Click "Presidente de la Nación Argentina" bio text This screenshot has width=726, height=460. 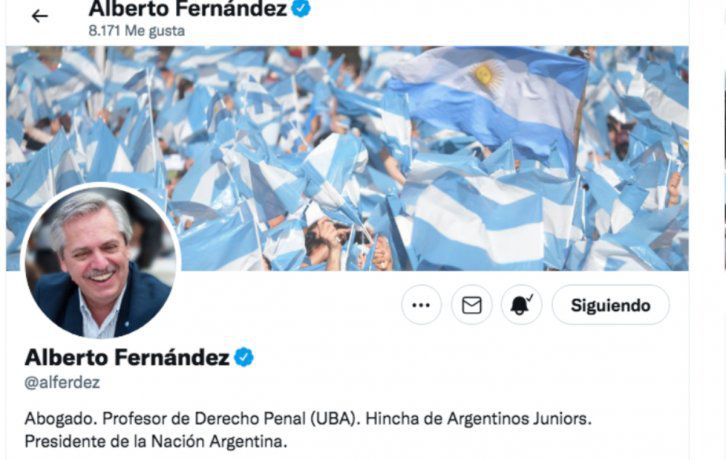[x=156, y=441]
